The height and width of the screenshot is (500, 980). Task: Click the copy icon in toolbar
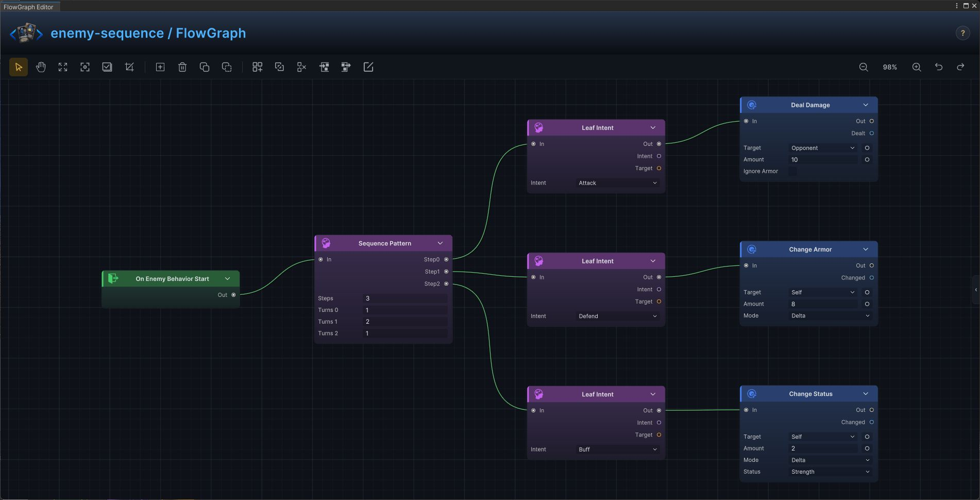point(205,67)
